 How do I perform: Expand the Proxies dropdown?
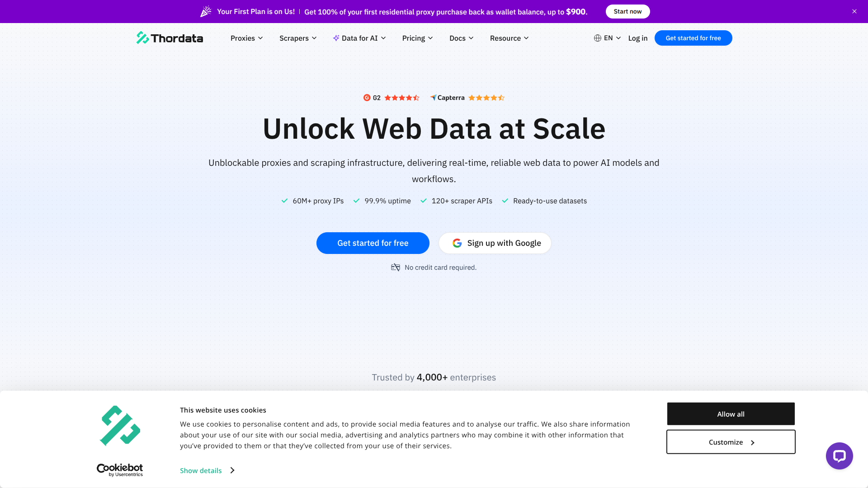tap(246, 38)
